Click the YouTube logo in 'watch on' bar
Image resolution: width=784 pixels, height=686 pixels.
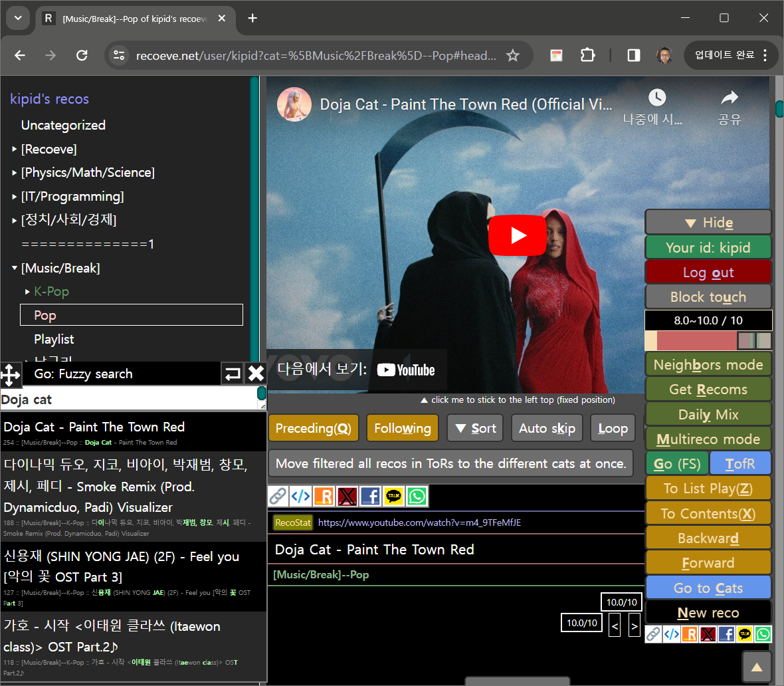pyautogui.click(x=406, y=370)
